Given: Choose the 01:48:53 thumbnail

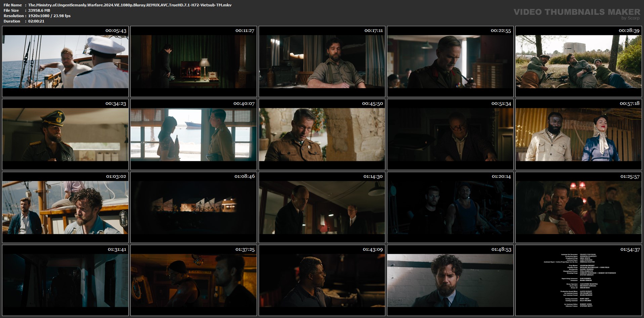Looking at the screenshot, I should click(x=450, y=280).
